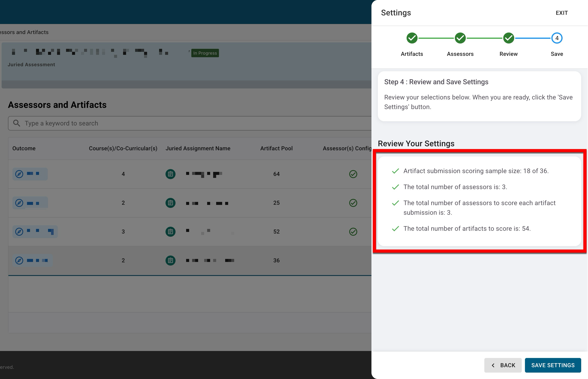Click the configured check icon in the first row
The image size is (588, 379).
point(353,174)
